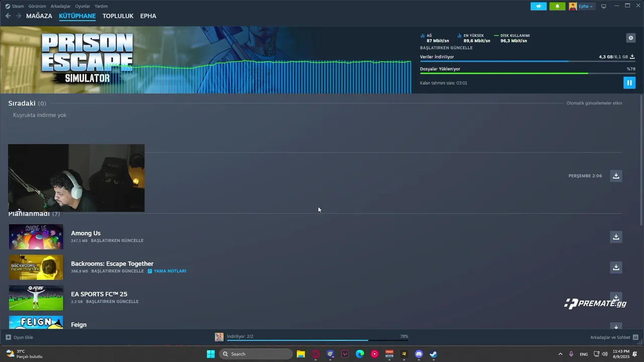Click the megaphone announcements button
The height and width of the screenshot is (362, 644).
pos(538,7)
